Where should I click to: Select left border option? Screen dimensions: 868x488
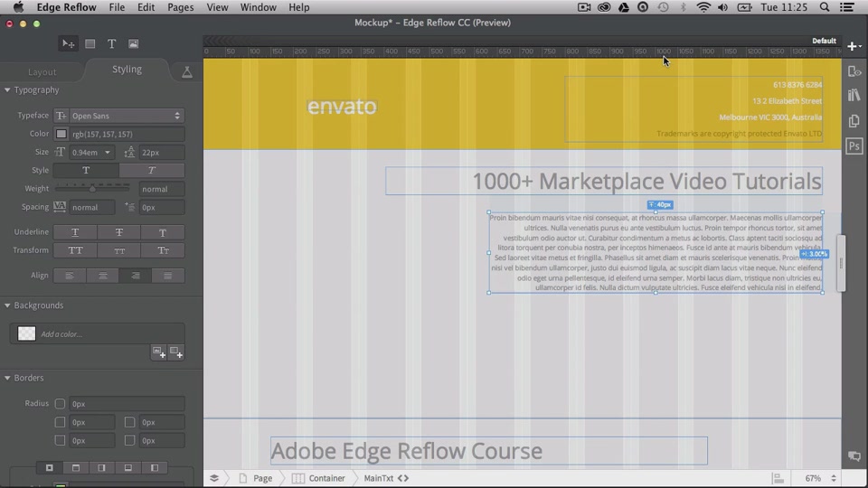click(x=155, y=468)
